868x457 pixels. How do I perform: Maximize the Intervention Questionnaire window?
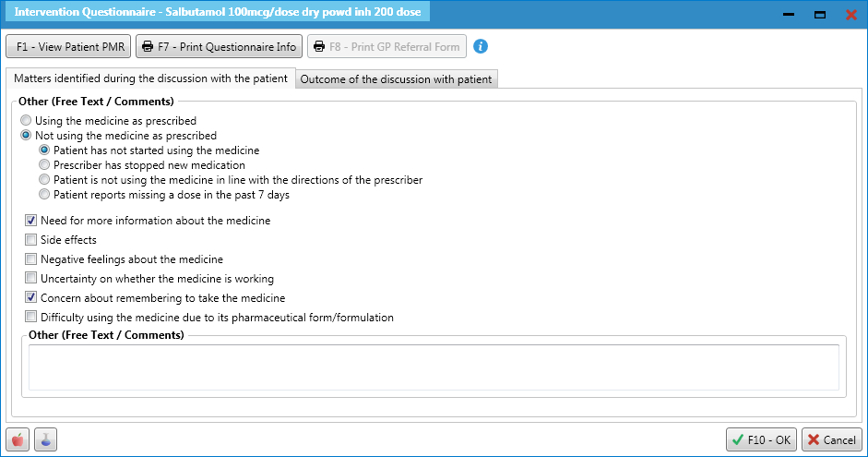click(820, 15)
